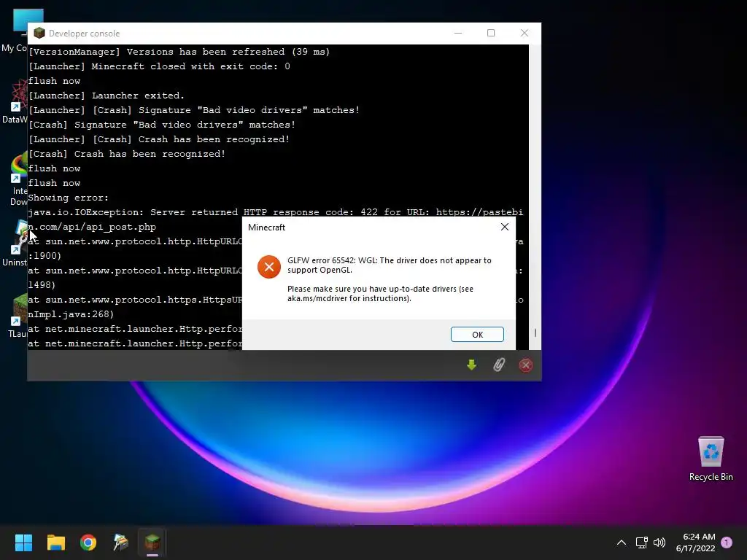Screen dimensions: 747x560
Task: Click '[Launcher] [Crash] Signature "Bad video drivers"' line
Action: pyautogui.click(x=194, y=111)
